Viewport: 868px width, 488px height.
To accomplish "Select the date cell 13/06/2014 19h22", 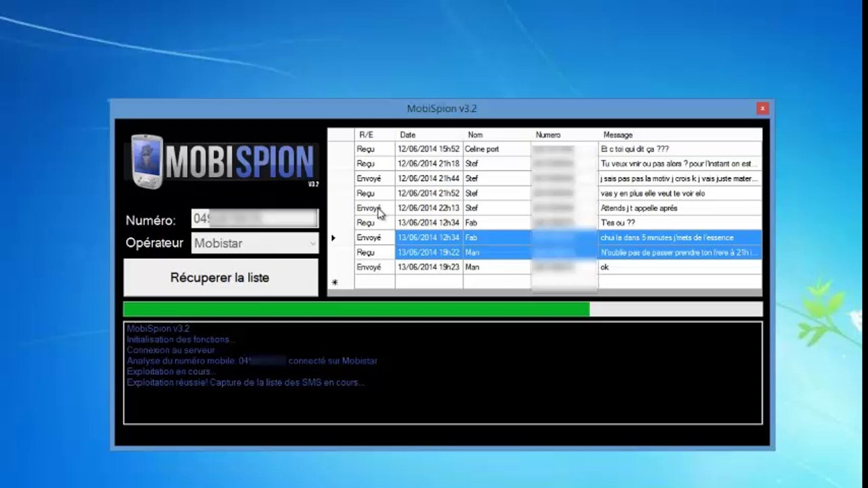I will [x=429, y=253].
